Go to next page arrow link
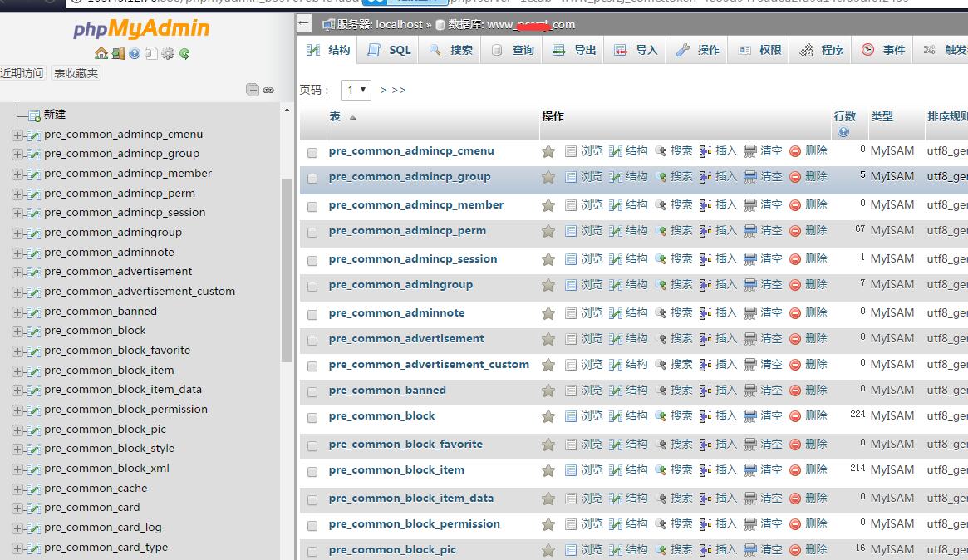Screen dimensions: 968x560 pos(383,90)
